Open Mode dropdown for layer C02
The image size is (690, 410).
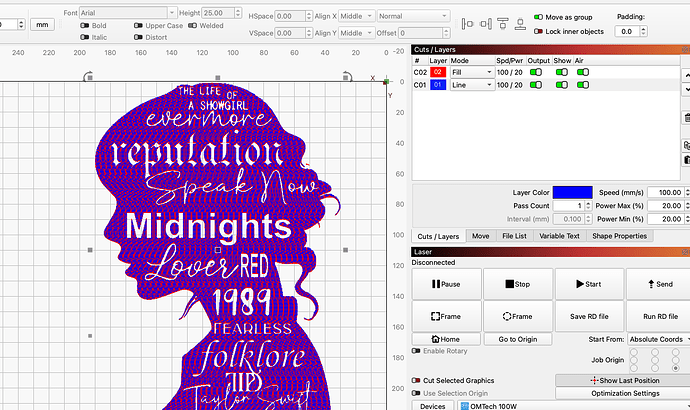pyautogui.click(x=473, y=72)
